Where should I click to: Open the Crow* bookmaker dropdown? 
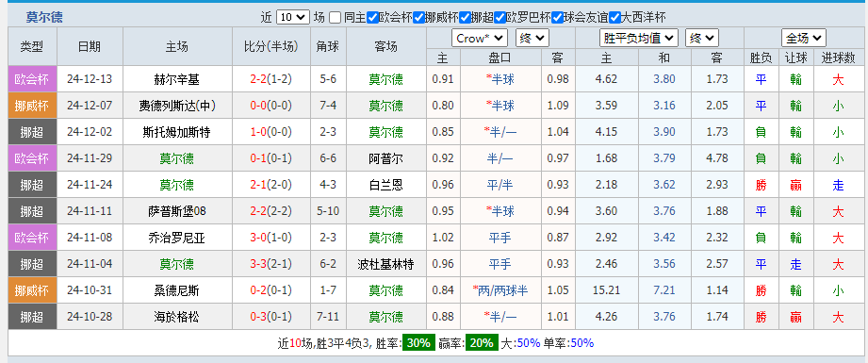480,39
